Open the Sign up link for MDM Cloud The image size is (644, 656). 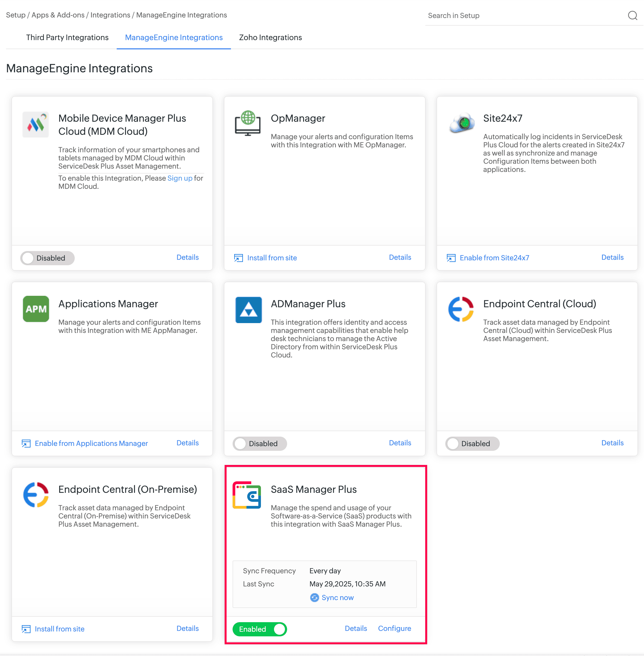(x=180, y=178)
